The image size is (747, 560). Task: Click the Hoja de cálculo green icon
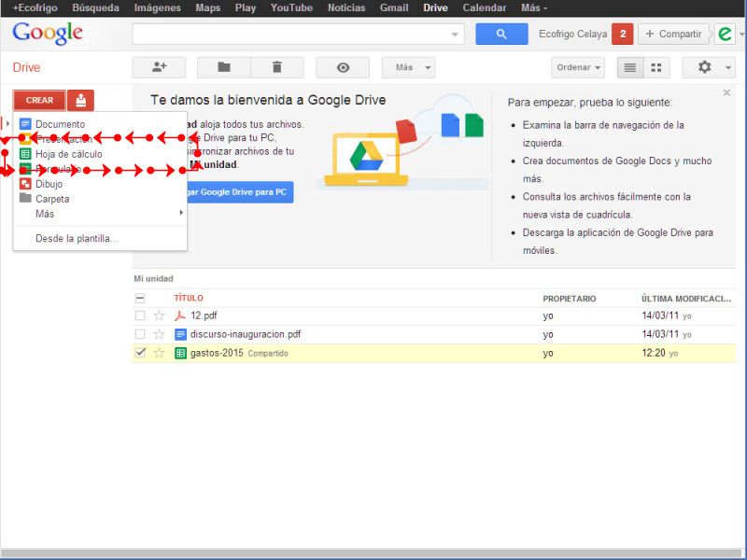click(25, 154)
